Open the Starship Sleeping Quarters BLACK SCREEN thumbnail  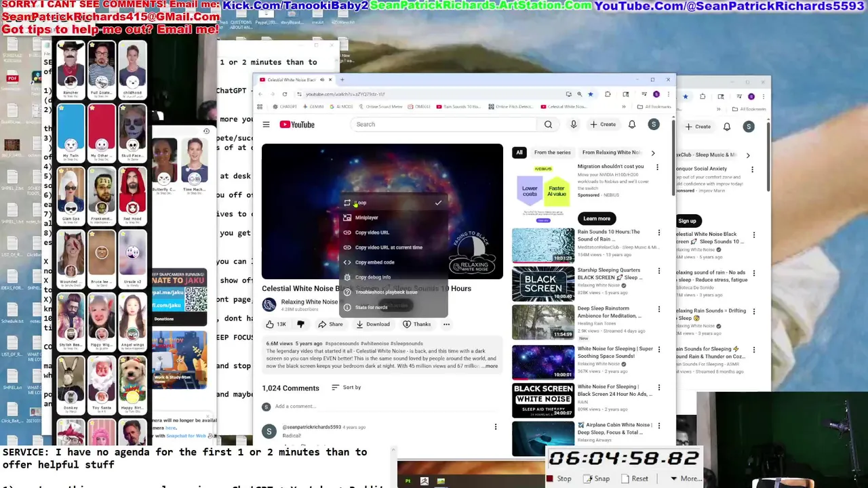pyautogui.click(x=542, y=283)
